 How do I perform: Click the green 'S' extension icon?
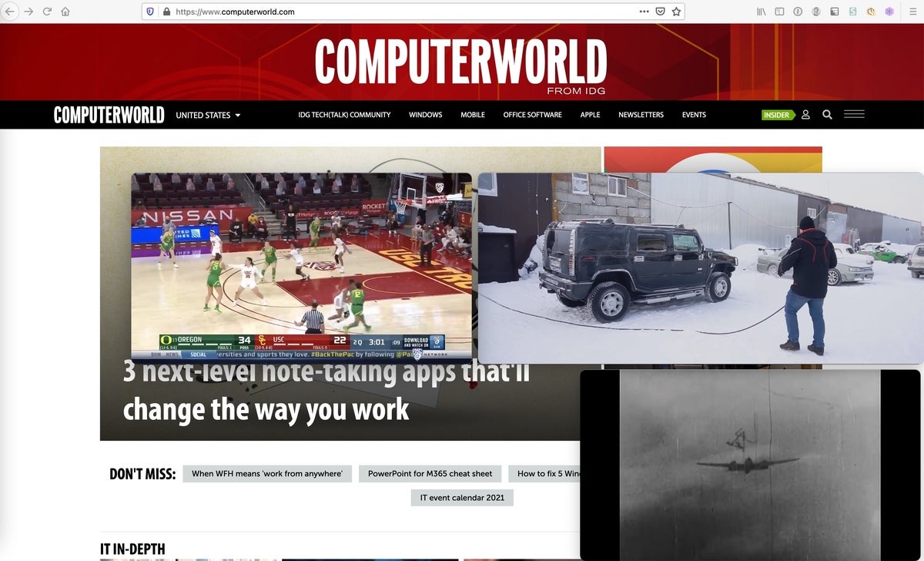852,12
